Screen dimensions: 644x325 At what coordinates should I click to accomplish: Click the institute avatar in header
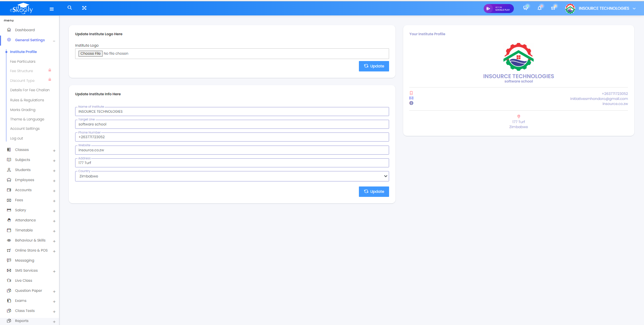(570, 8)
